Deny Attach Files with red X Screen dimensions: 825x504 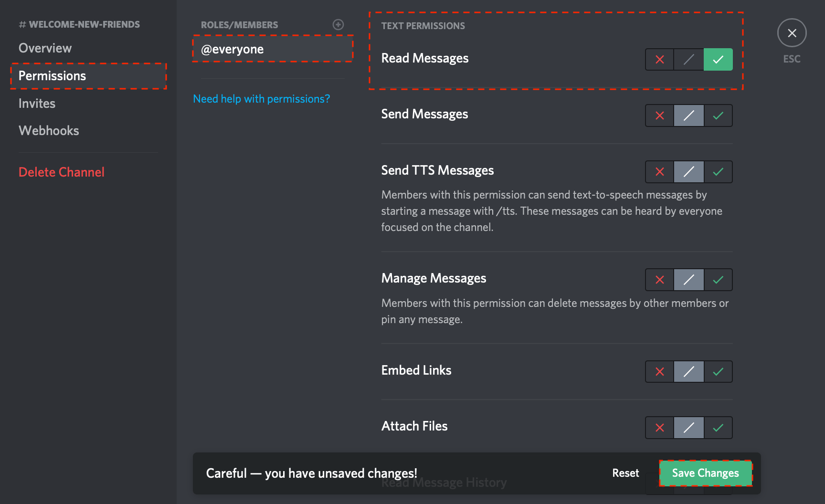pyautogui.click(x=659, y=428)
